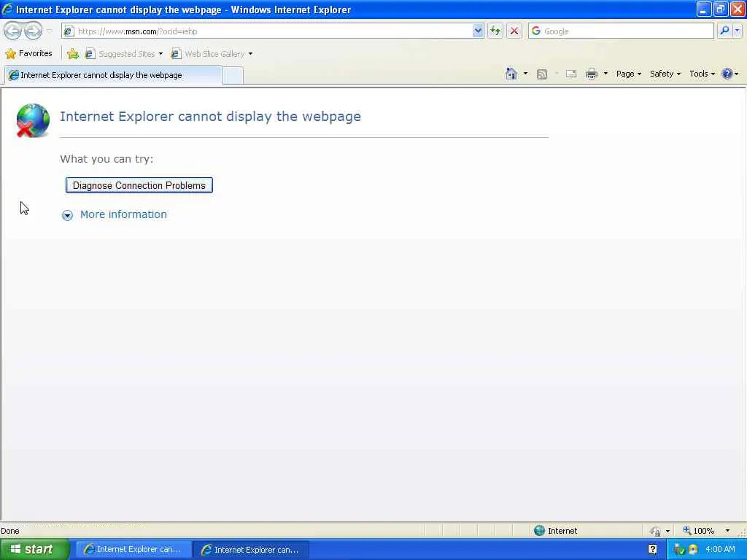Open the Page menu
Viewport: 747px width, 560px height.
pos(628,74)
